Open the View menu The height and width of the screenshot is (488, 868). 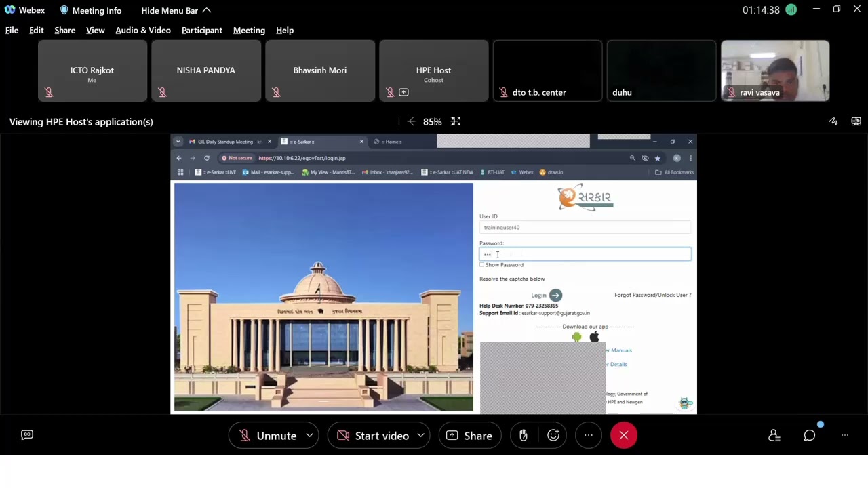(95, 30)
